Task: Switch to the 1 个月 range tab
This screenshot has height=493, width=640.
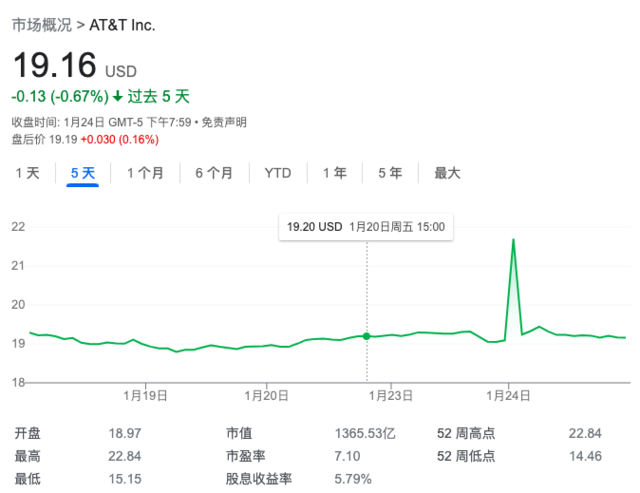Action: pyautogui.click(x=145, y=173)
